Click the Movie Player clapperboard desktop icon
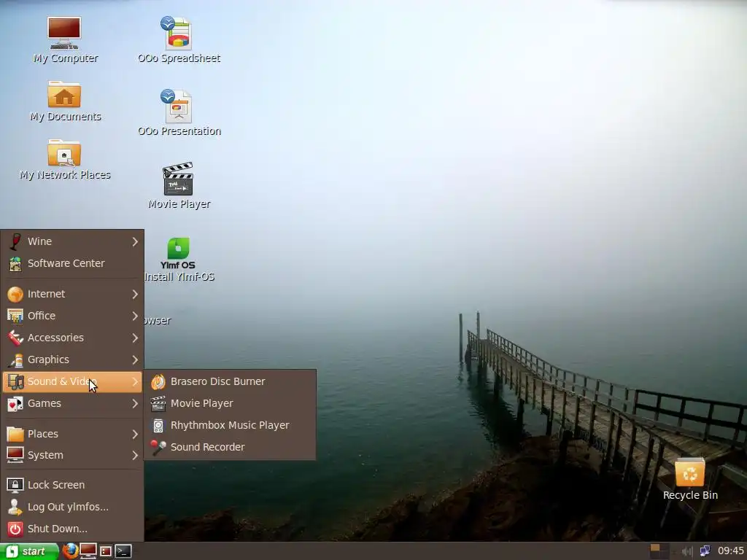The width and height of the screenshot is (747, 560). (178, 179)
